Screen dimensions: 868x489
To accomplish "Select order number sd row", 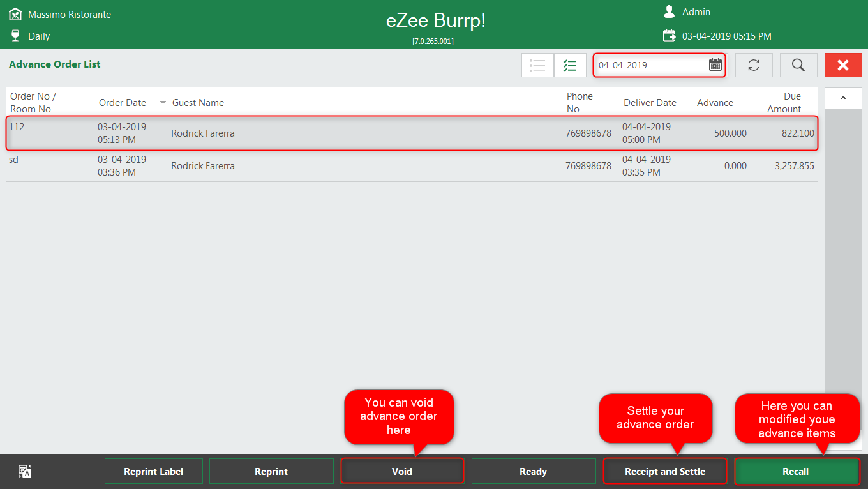I will pyautogui.click(x=412, y=166).
